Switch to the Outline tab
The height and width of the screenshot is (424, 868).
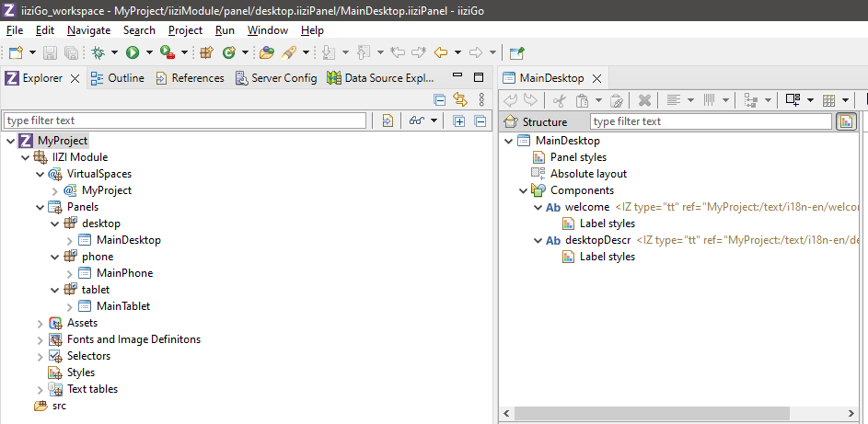point(117,78)
